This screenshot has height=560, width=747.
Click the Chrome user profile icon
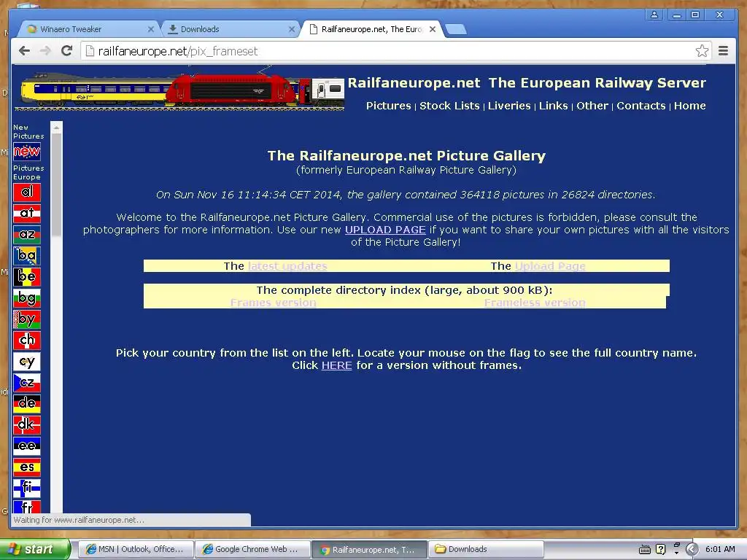pyautogui.click(x=654, y=15)
